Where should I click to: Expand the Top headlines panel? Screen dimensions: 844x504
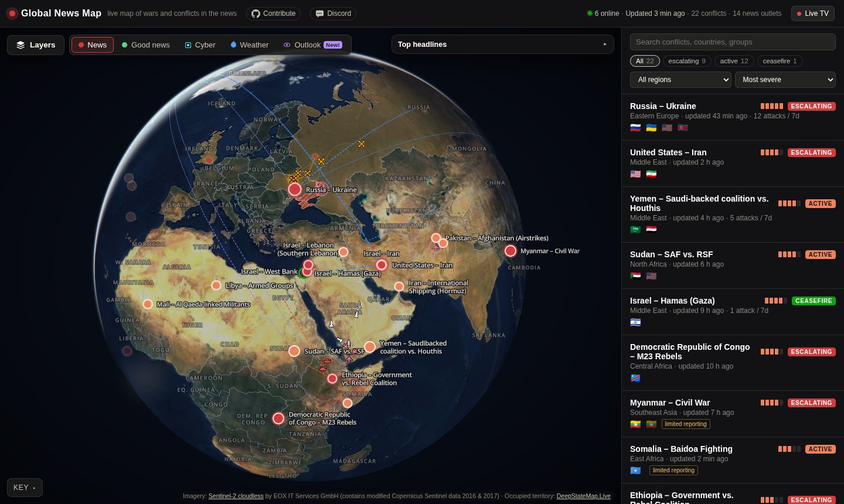(503, 45)
